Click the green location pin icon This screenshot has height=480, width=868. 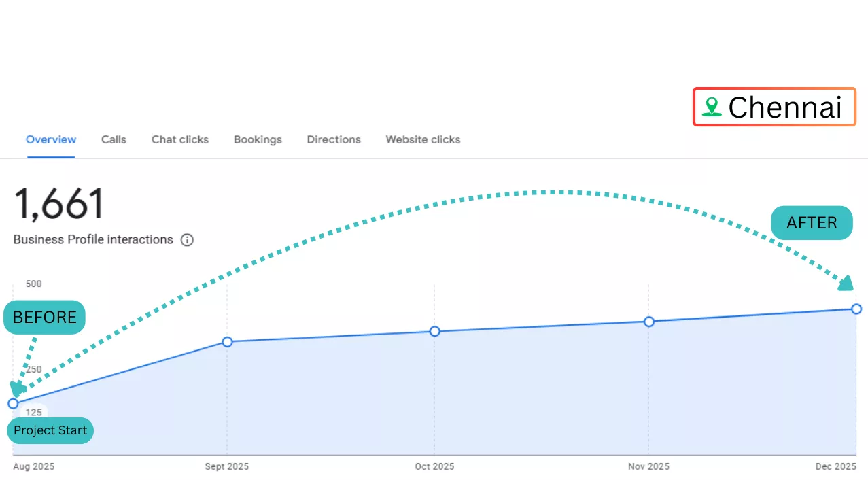pos(712,107)
